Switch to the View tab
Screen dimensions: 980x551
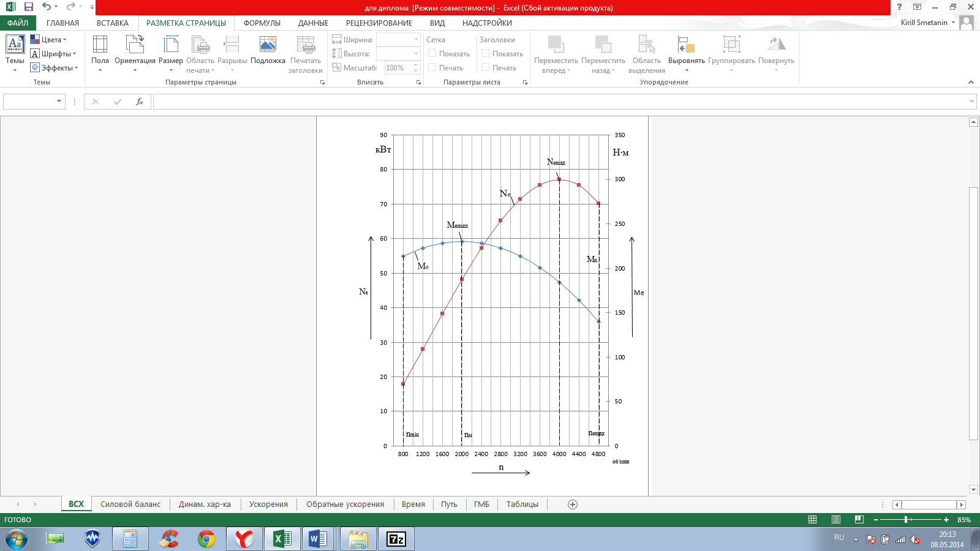coord(437,23)
